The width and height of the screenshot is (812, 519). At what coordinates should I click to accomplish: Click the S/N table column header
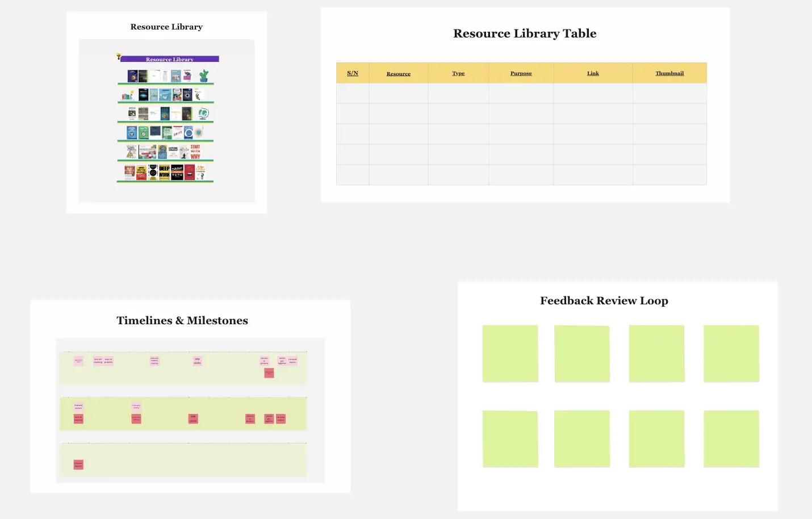tap(353, 73)
